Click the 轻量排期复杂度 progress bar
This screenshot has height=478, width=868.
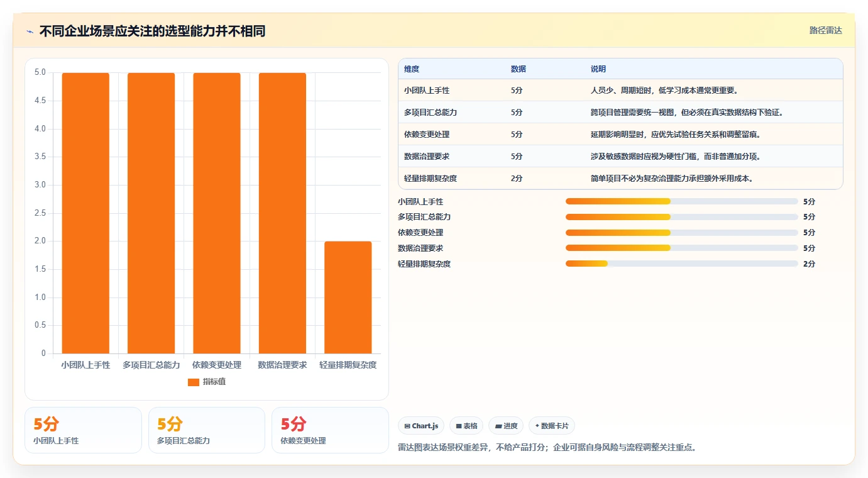coord(682,264)
